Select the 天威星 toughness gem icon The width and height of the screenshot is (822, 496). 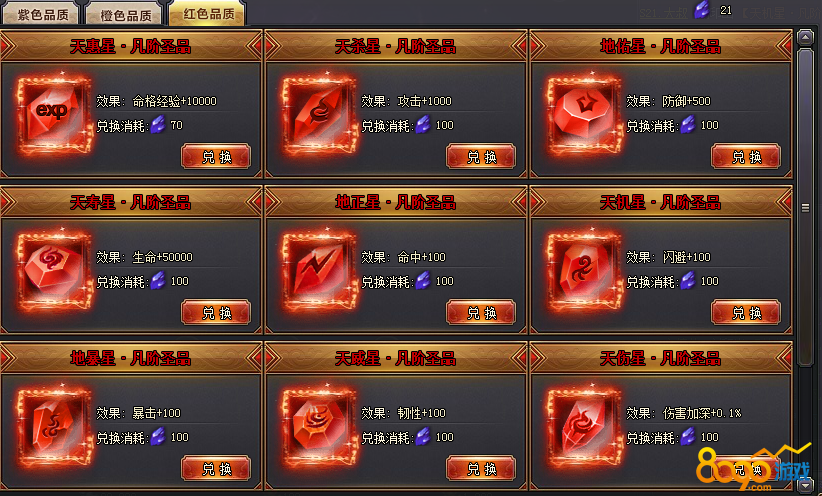(319, 427)
